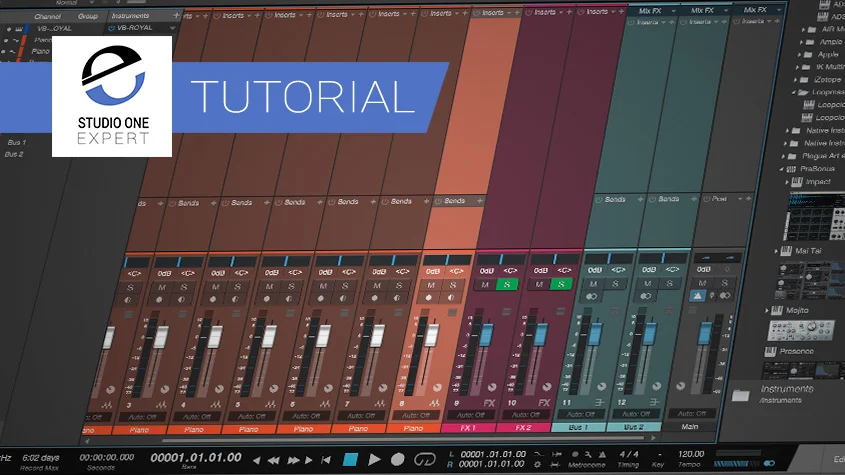
Task: Click the FX icon on channel 9
Action: pos(489,403)
